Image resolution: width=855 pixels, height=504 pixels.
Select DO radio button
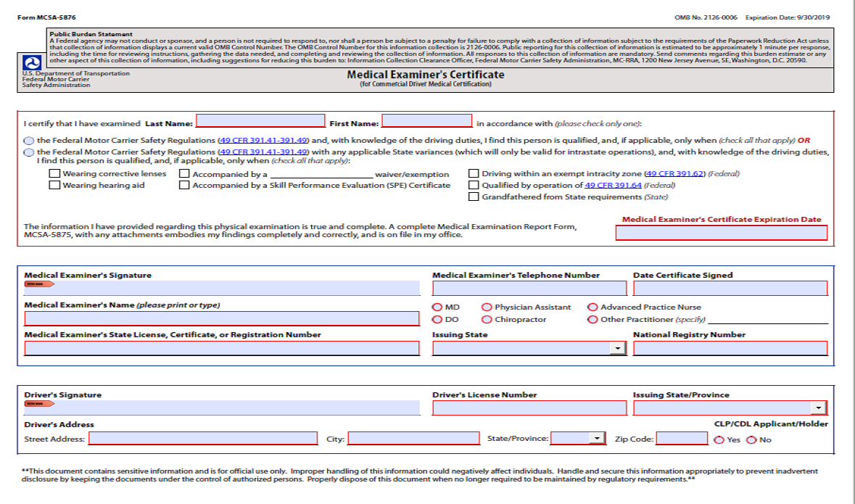(x=437, y=320)
